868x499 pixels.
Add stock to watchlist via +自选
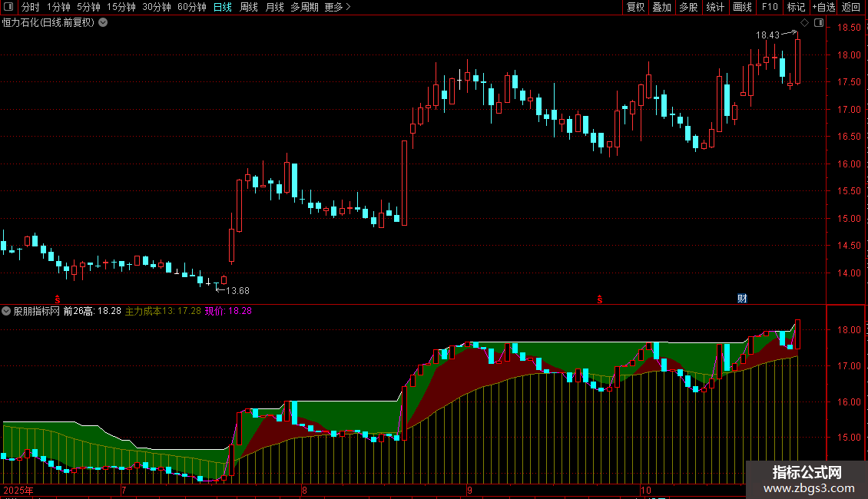click(x=823, y=7)
